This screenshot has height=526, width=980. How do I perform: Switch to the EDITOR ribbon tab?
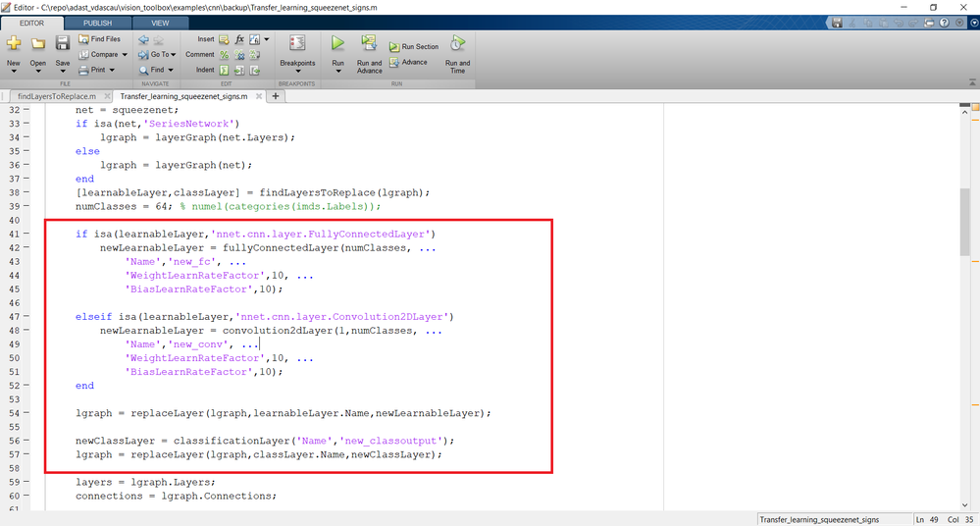[x=31, y=24]
